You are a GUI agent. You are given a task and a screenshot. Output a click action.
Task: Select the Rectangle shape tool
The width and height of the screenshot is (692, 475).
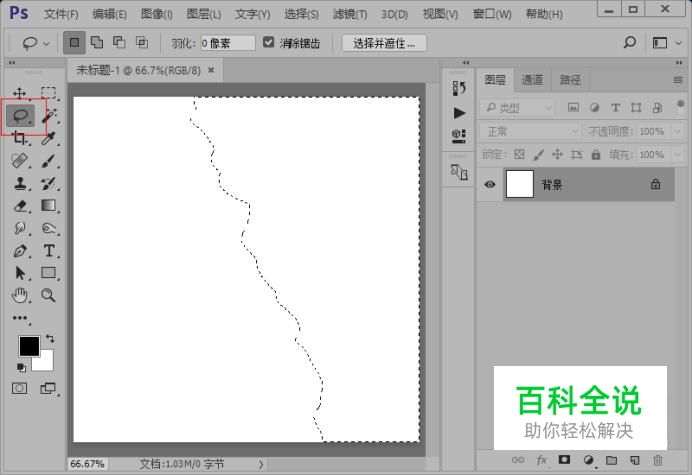click(49, 273)
